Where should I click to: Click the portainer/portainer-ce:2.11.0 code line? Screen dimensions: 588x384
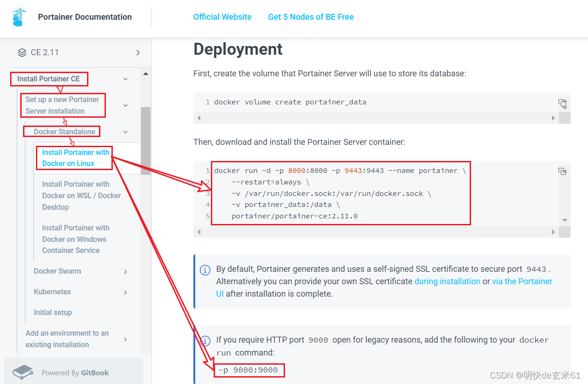[295, 216]
